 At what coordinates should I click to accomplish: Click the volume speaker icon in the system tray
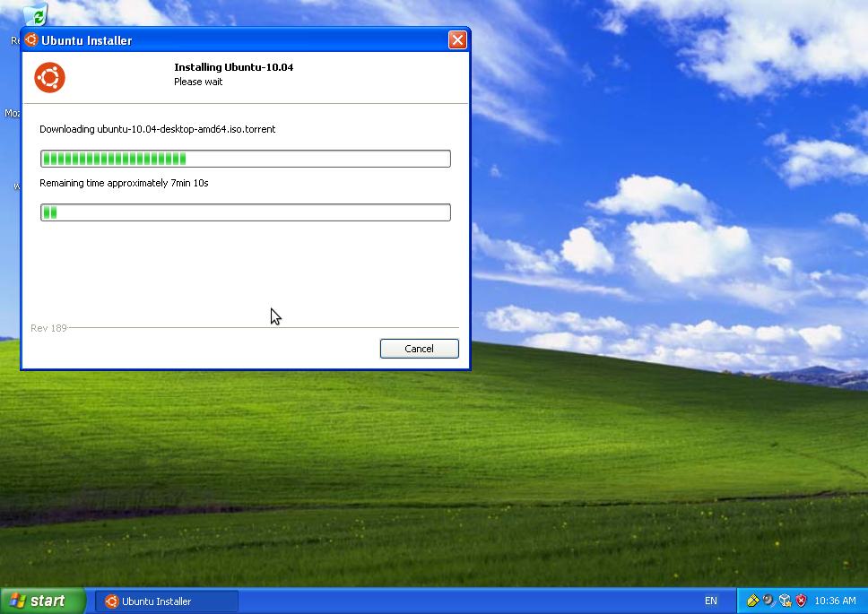coord(768,601)
